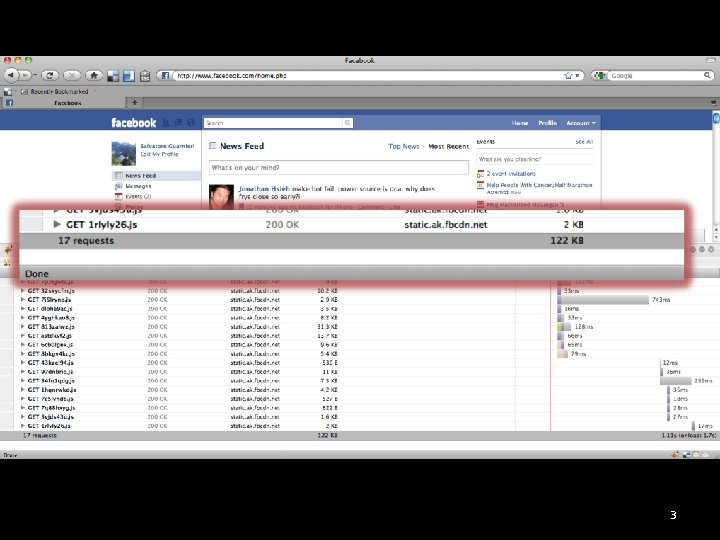Expand the request row sized 1.6 KB
The width and height of the screenshot is (720, 540).
[22, 417]
